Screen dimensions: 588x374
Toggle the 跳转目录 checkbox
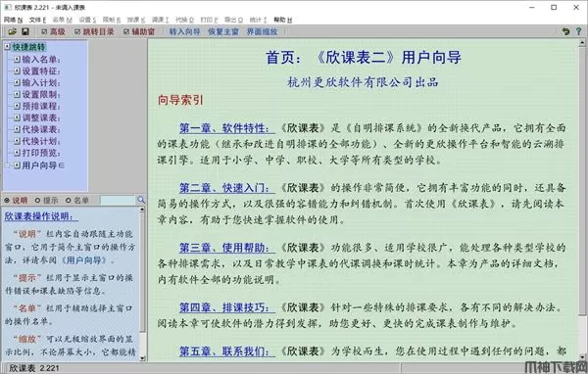[77, 32]
